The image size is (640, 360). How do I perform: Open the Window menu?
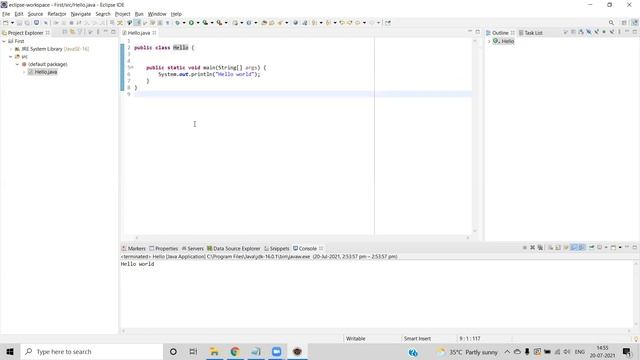pos(157,14)
